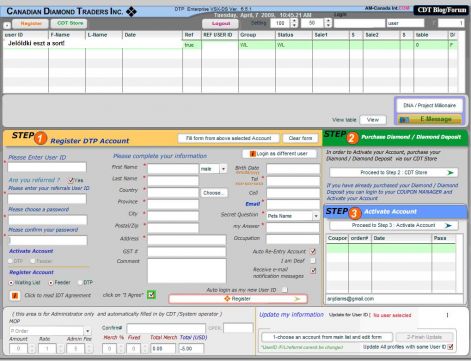Click the Logout button
Image resolution: width=471 pixels, height=361 pixels.
coord(221,24)
